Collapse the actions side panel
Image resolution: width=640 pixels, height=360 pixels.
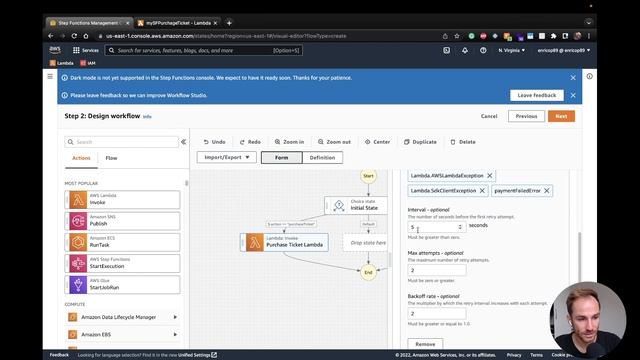pos(183,142)
